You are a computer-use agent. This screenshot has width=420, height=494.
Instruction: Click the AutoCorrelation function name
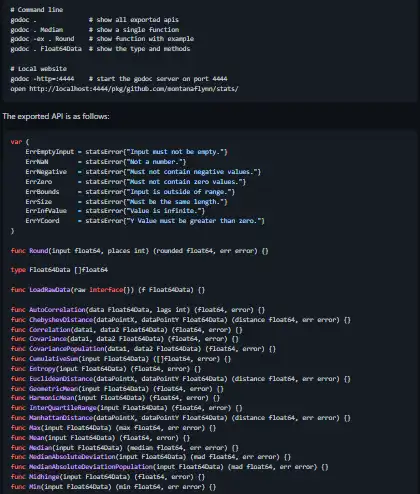click(x=57, y=310)
